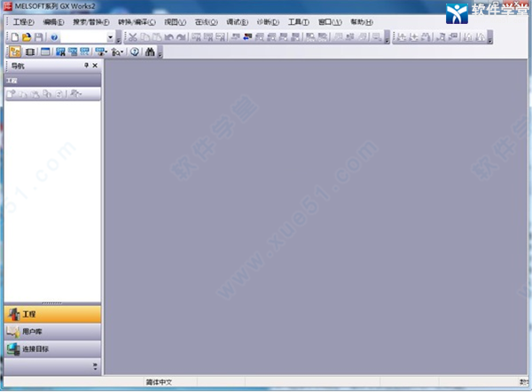This screenshot has height=392, width=532.
Task: Select the 连接目标 connection destination view
Action: [52, 349]
